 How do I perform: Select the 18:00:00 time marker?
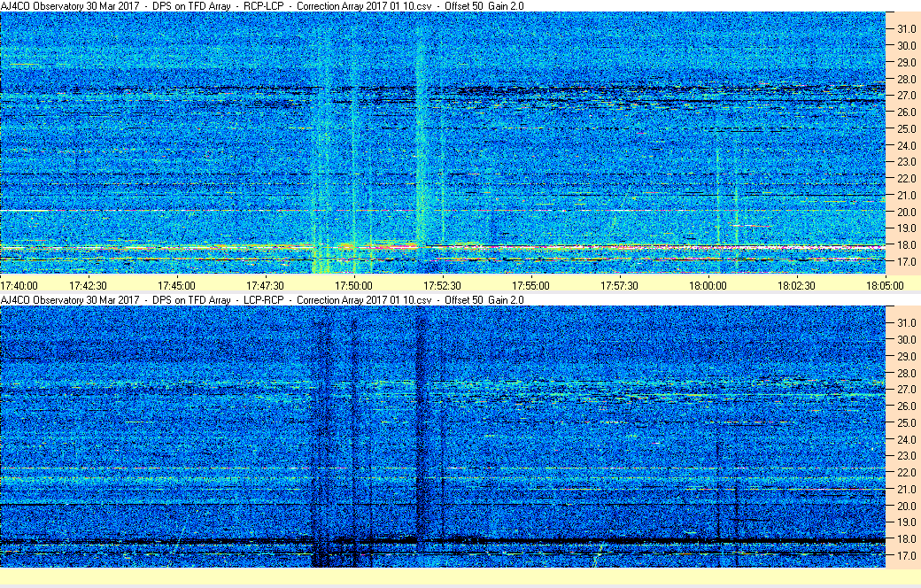coord(708,285)
